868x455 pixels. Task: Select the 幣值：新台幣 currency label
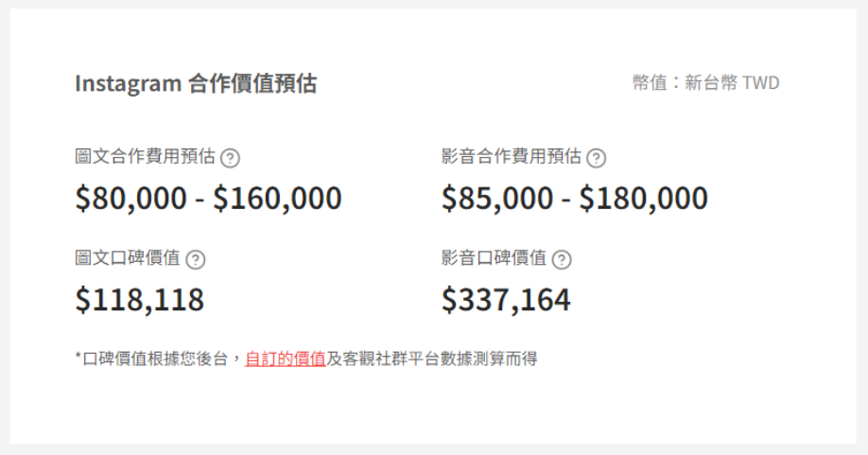(685, 83)
